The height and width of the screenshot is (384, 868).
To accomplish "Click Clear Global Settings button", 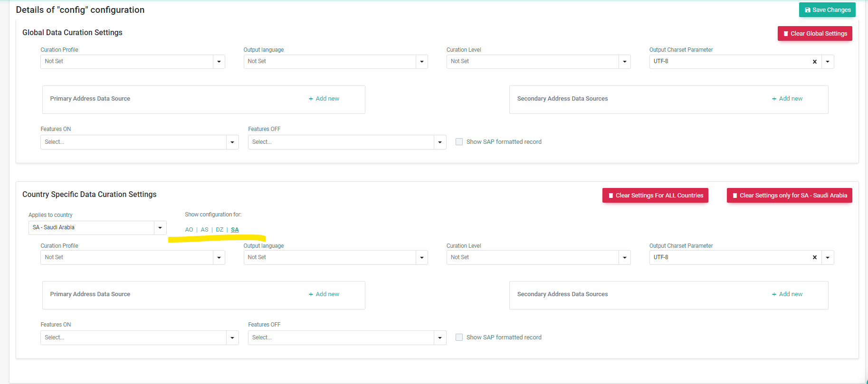I will point(814,34).
